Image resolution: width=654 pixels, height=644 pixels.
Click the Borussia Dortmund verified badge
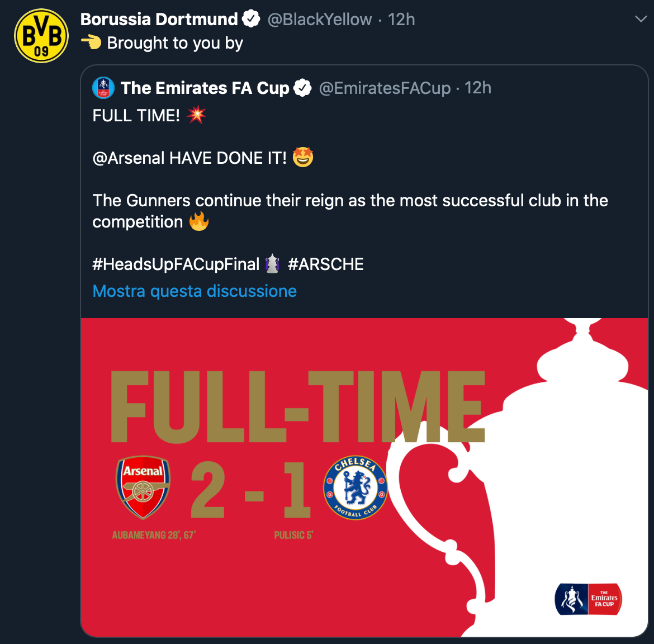251,19
